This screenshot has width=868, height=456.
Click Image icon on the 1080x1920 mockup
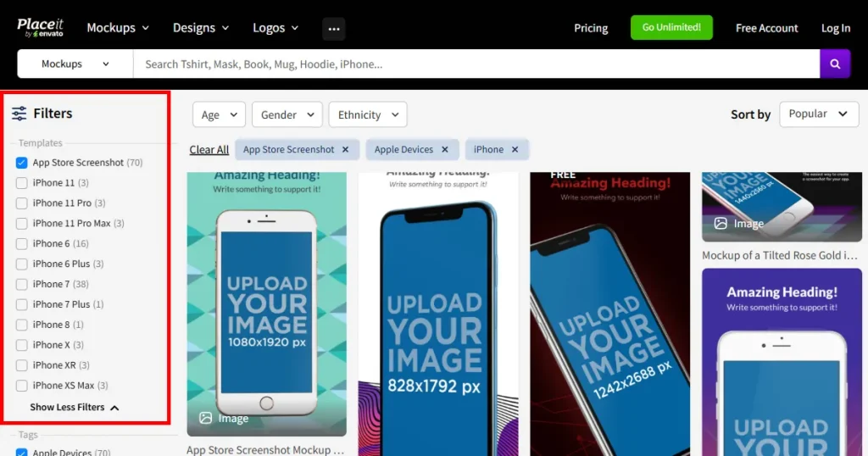click(x=205, y=418)
